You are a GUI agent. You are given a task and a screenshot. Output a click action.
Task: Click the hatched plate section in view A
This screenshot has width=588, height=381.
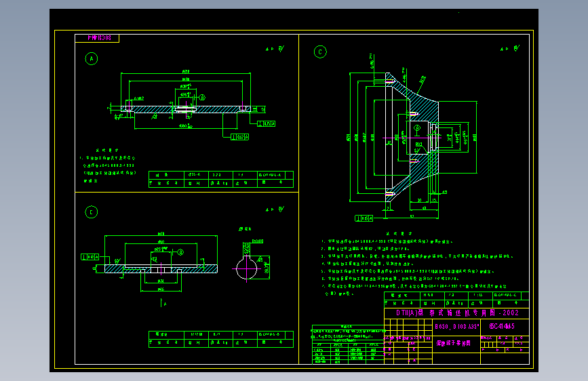point(186,109)
